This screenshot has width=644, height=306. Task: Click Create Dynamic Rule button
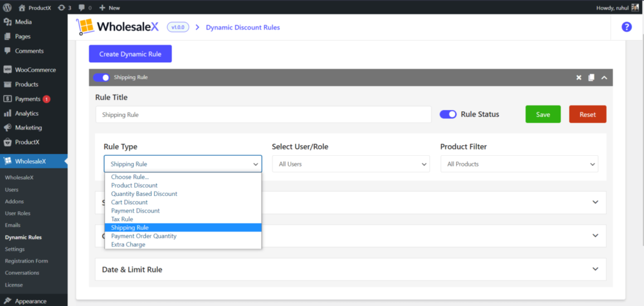tap(130, 54)
